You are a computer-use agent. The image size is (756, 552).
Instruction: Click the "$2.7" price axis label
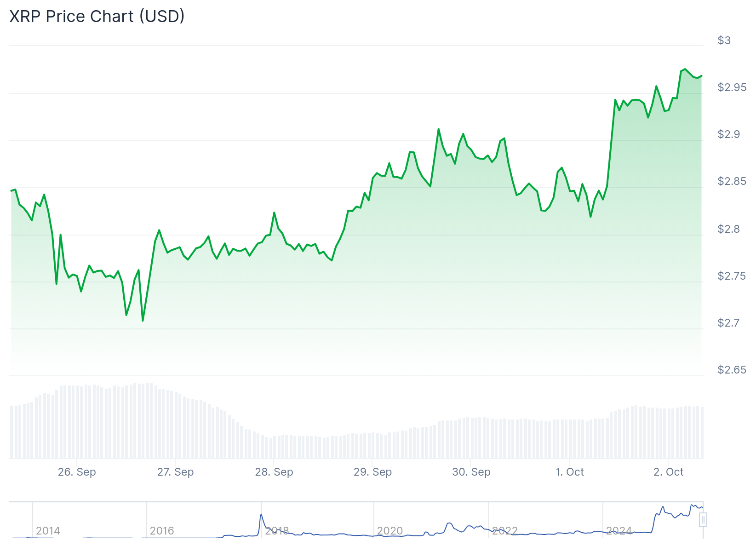[x=729, y=323]
